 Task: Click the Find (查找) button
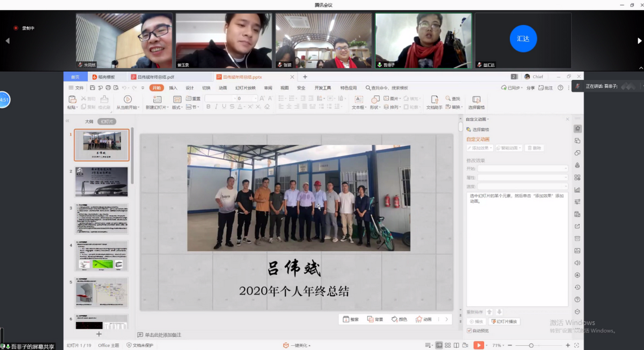click(453, 99)
